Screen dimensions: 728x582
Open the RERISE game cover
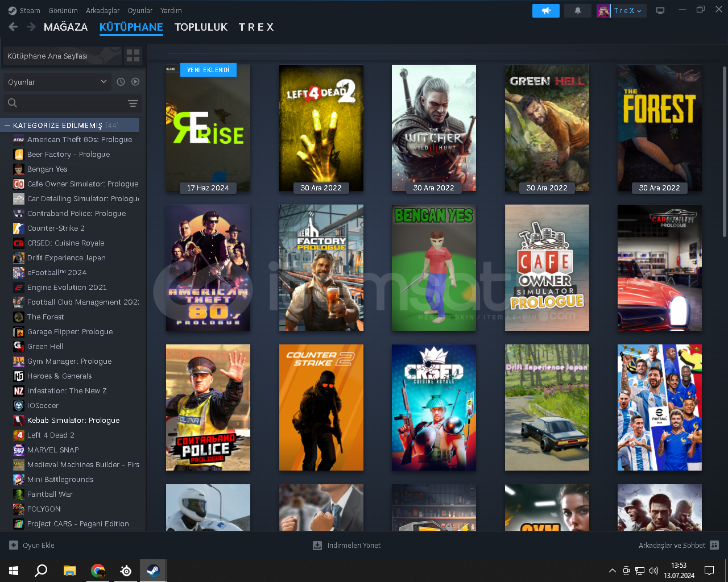point(208,128)
